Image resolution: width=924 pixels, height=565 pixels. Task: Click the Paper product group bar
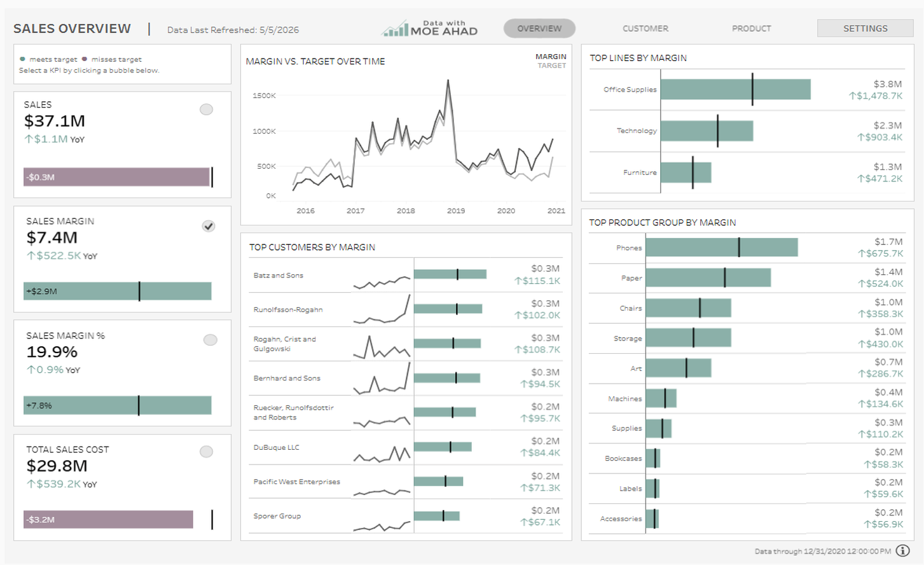click(708, 277)
